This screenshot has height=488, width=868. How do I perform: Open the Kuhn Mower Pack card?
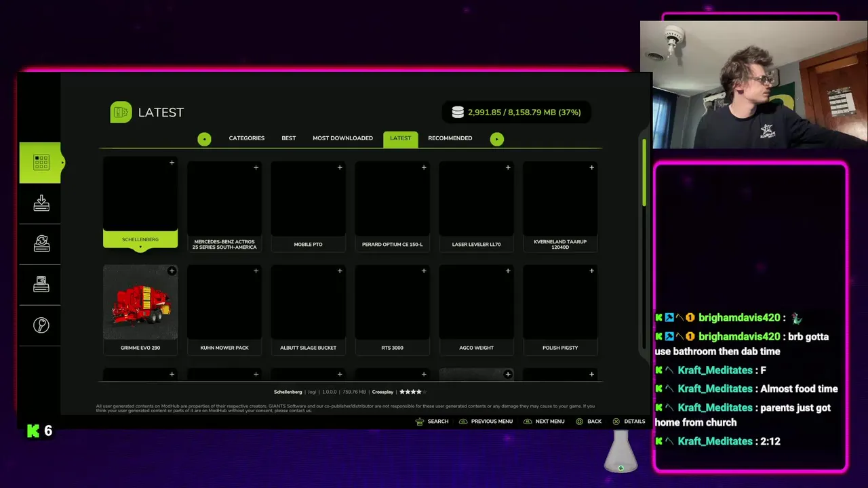pos(224,310)
